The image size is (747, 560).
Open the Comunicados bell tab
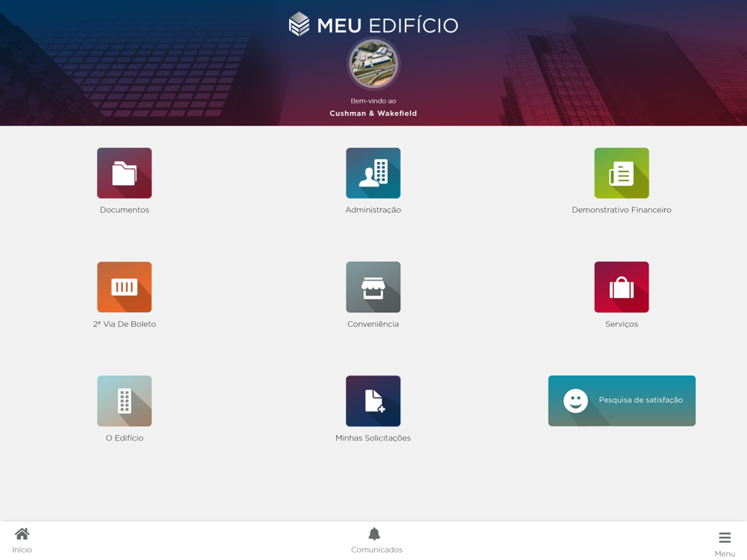pos(376,541)
